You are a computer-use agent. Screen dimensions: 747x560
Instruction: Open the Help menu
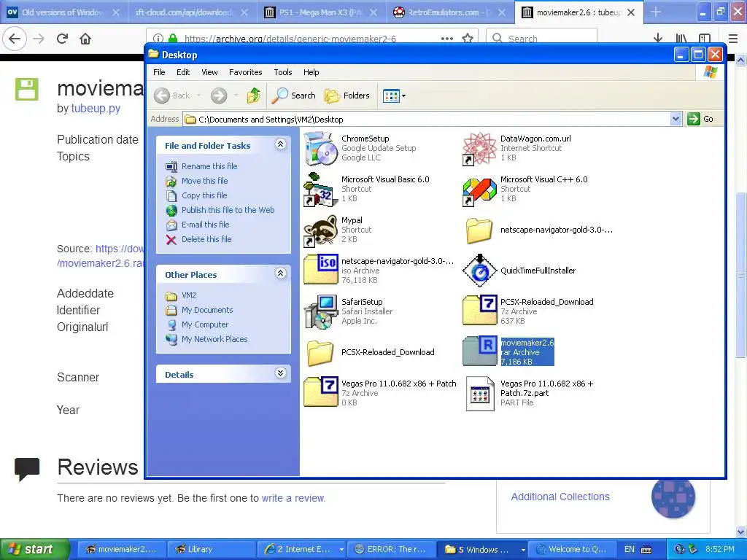click(x=311, y=72)
